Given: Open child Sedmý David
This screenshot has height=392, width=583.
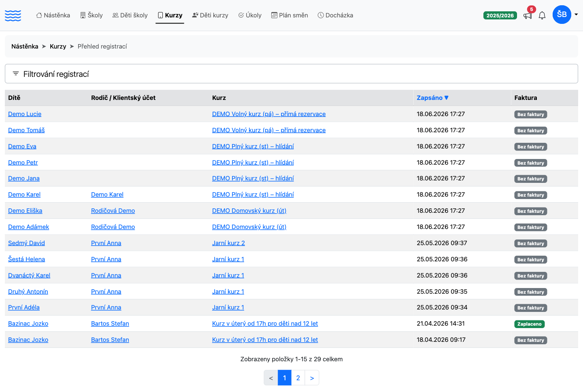Looking at the screenshot, I should (26, 243).
